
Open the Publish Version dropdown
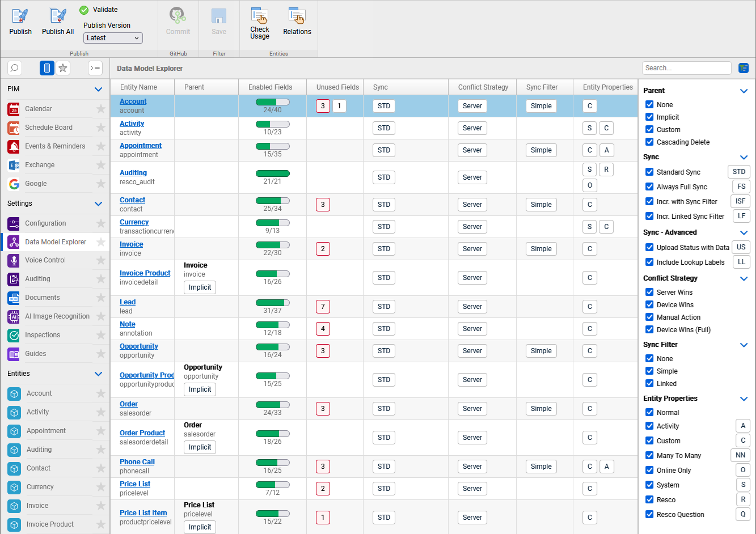click(x=113, y=38)
